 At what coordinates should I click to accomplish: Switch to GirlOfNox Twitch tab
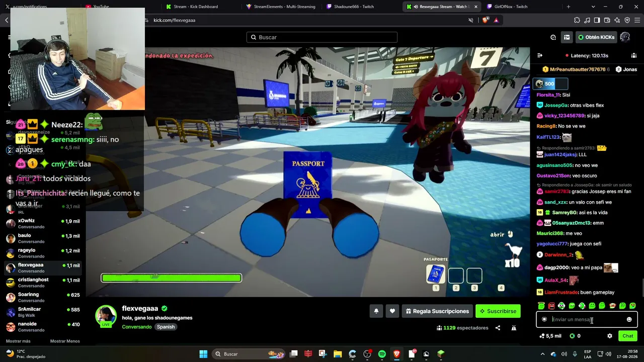pos(511,7)
